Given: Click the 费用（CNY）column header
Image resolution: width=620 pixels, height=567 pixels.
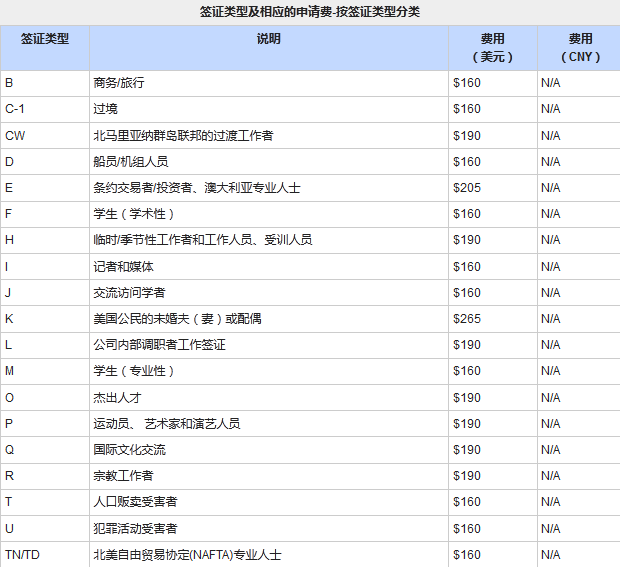Looking at the screenshot, I should coord(580,47).
